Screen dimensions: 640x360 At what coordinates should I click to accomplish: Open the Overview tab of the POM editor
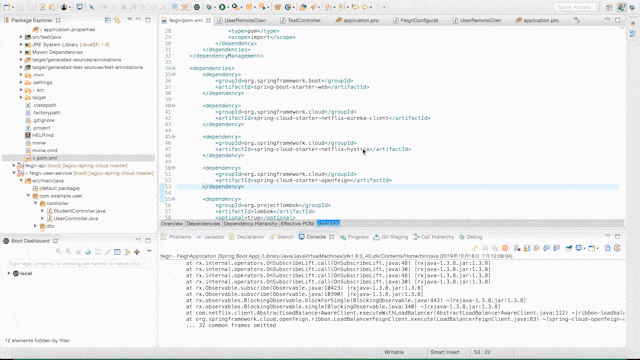(x=172, y=224)
